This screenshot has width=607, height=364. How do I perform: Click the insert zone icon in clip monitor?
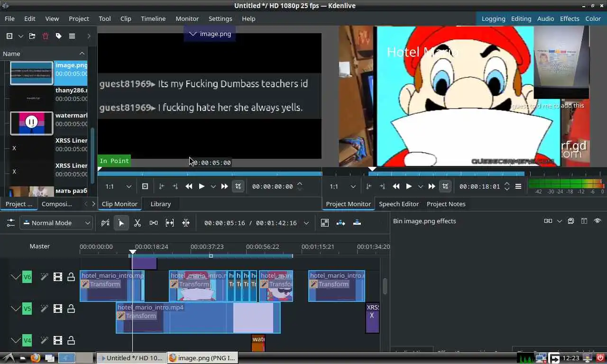click(x=145, y=186)
